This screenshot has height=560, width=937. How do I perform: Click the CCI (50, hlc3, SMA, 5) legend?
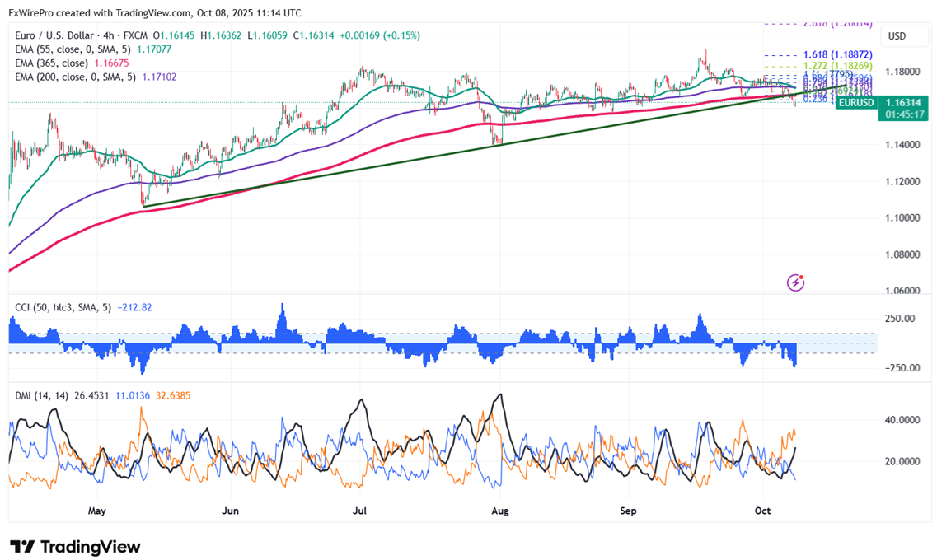point(63,307)
